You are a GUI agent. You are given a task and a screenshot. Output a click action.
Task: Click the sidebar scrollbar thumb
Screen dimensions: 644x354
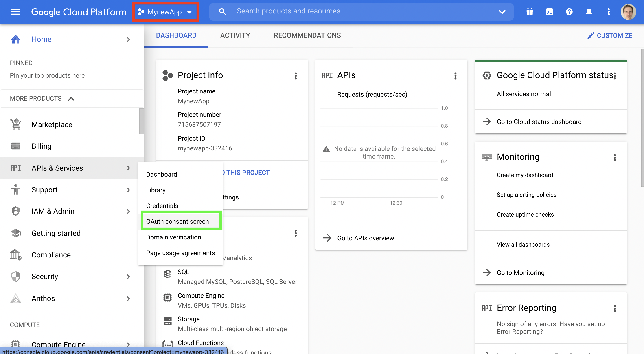tap(141, 121)
